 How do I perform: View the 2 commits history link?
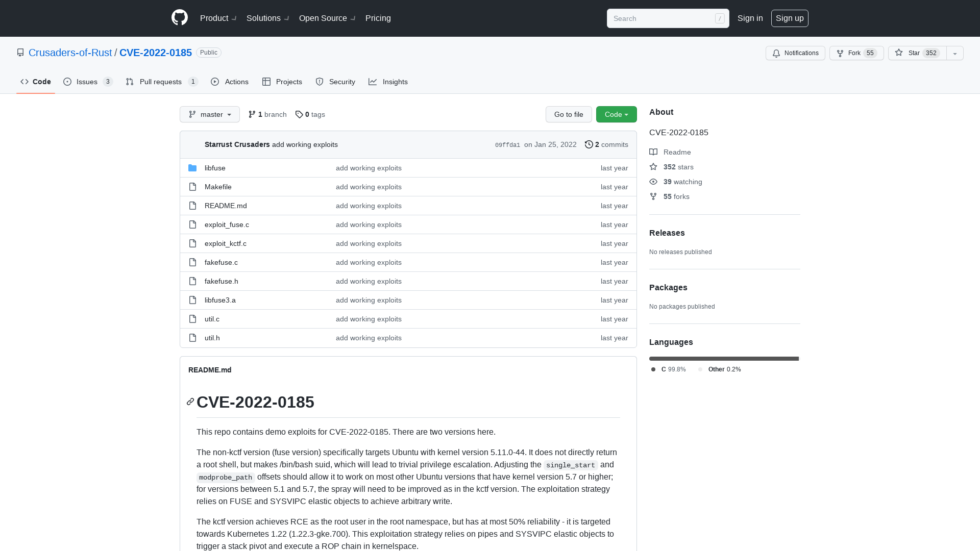point(606,144)
